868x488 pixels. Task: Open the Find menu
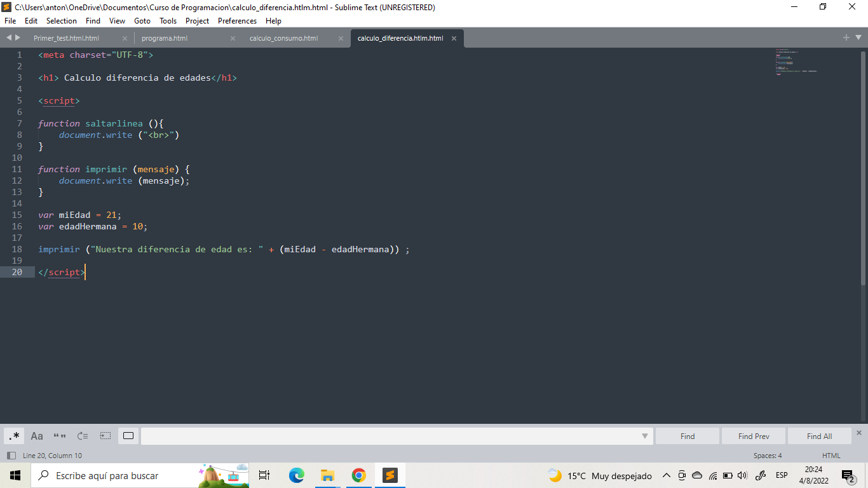(93, 21)
